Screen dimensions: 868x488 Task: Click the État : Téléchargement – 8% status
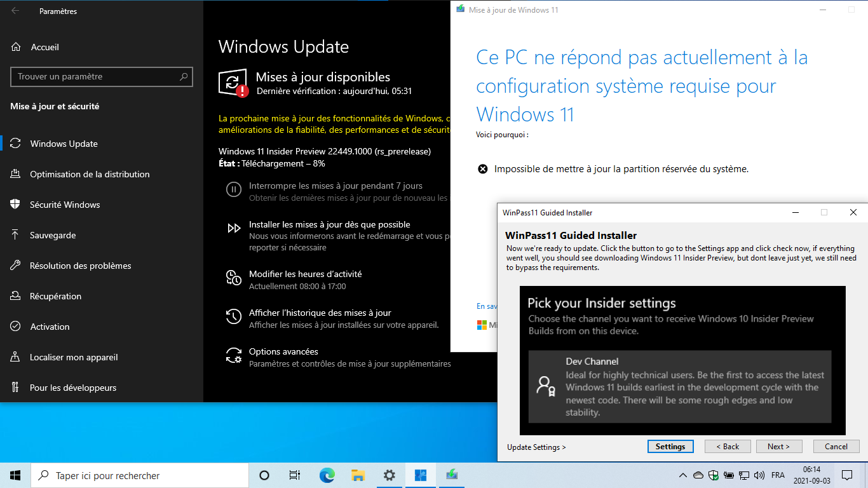pos(272,163)
